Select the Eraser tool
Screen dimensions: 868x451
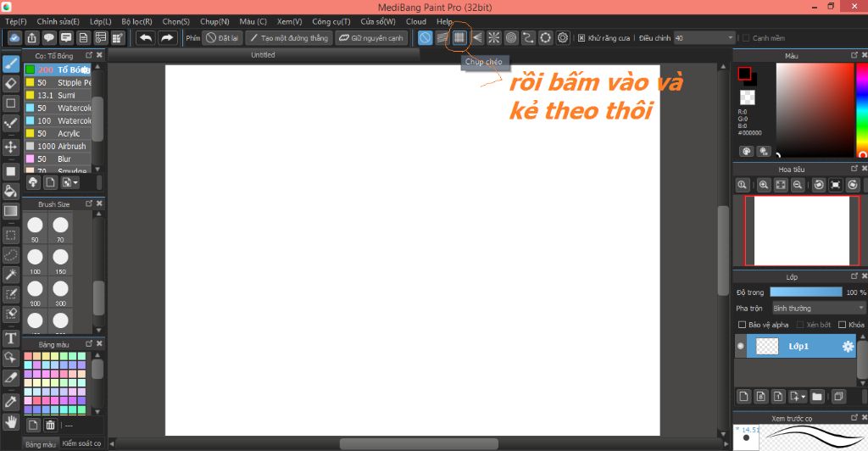pos(10,84)
